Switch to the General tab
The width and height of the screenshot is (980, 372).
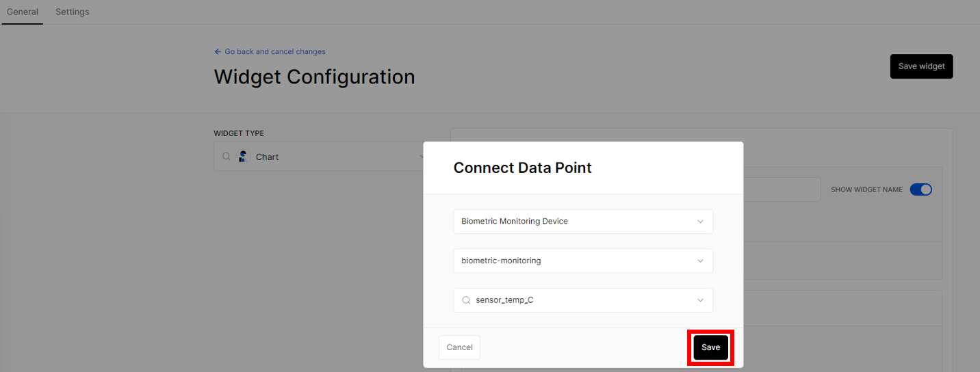(x=23, y=12)
